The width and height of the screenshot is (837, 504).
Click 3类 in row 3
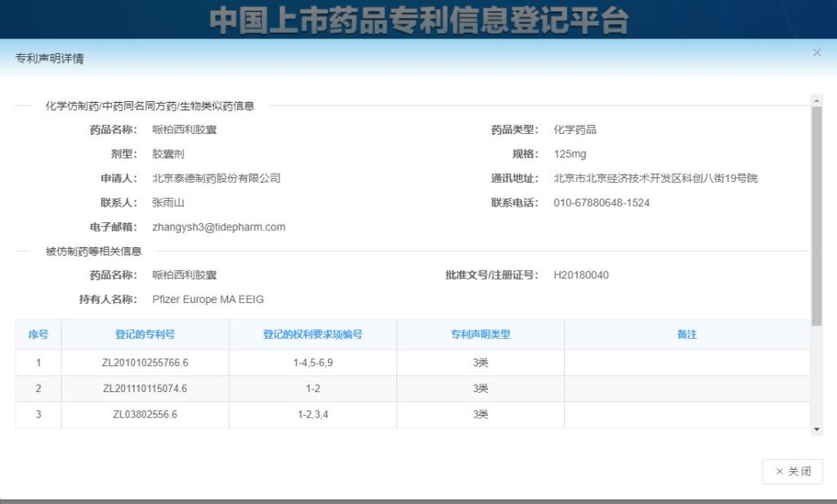481,414
